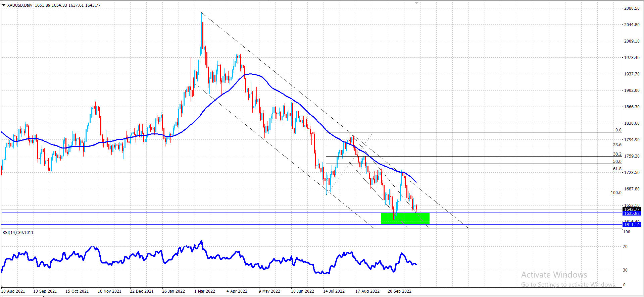The image size is (644, 297).
Task: Click the blue 1635.82 price level tag
Action: (x=632, y=214)
